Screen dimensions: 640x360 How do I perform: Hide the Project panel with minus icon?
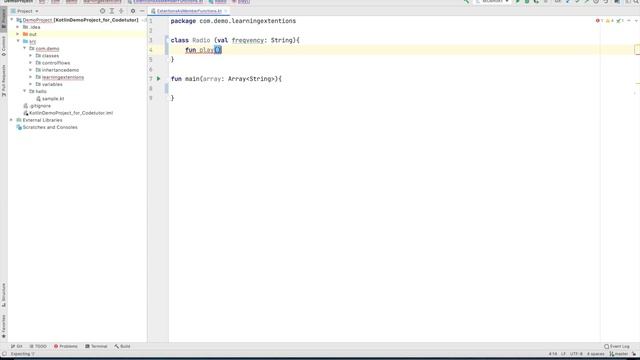(142, 11)
